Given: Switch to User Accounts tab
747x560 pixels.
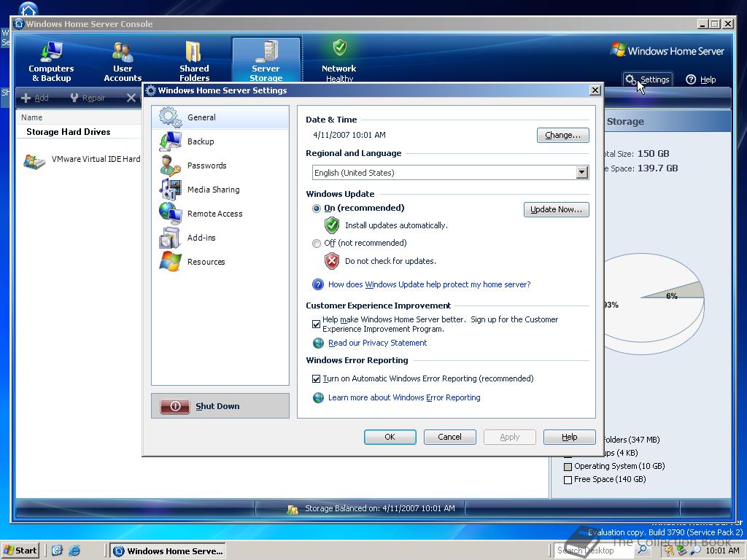Looking at the screenshot, I should tap(123, 61).
